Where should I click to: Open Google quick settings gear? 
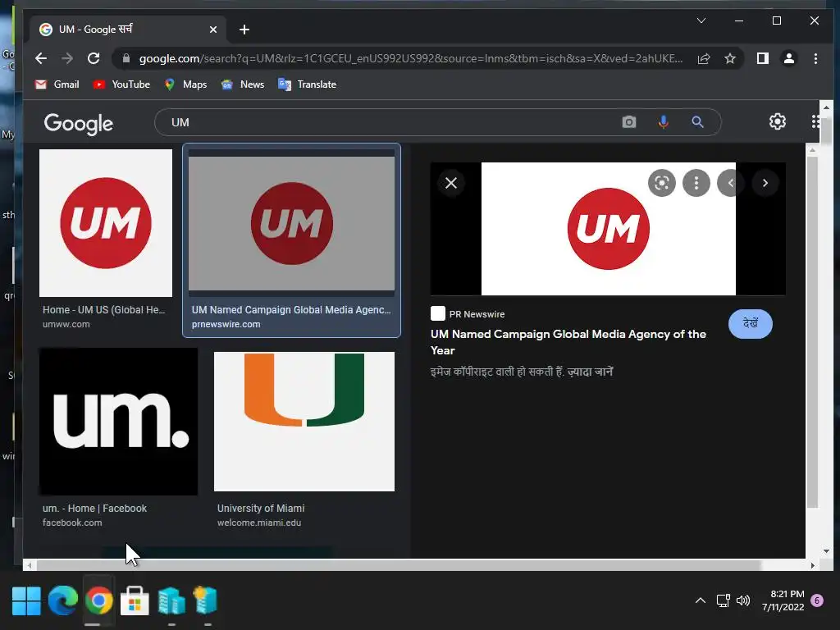point(778,121)
